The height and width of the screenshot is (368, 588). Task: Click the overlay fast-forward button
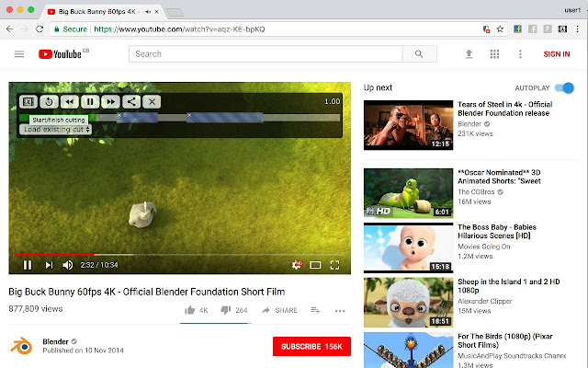tap(110, 102)
